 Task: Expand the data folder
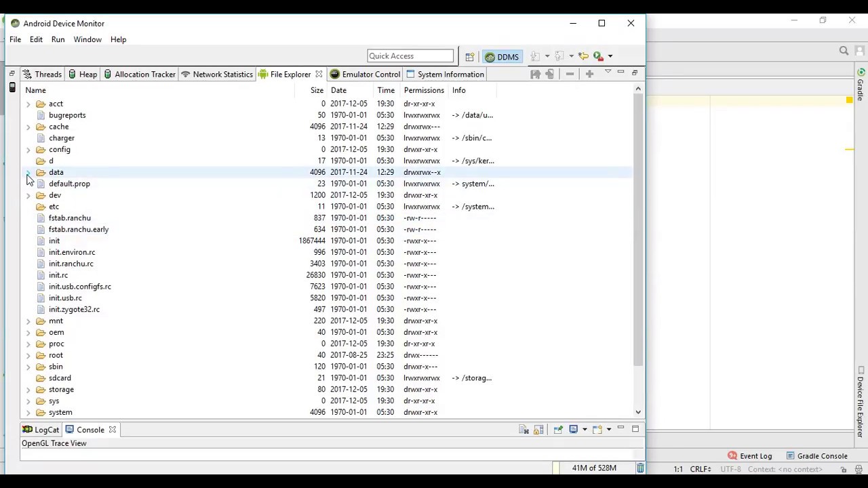tap(28, 172)
